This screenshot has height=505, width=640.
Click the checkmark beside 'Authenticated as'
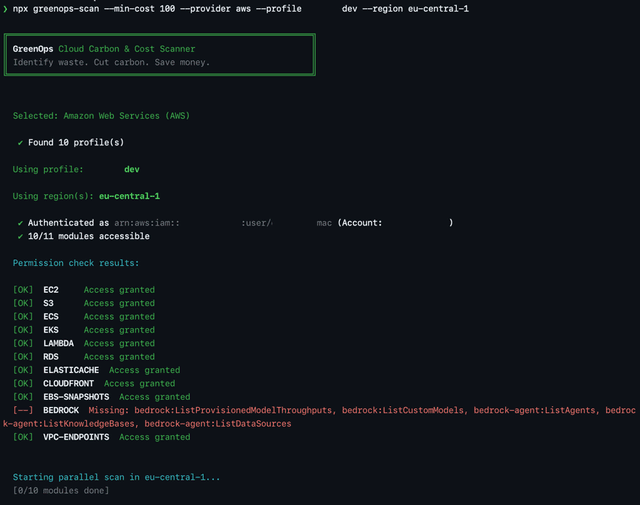20,223
